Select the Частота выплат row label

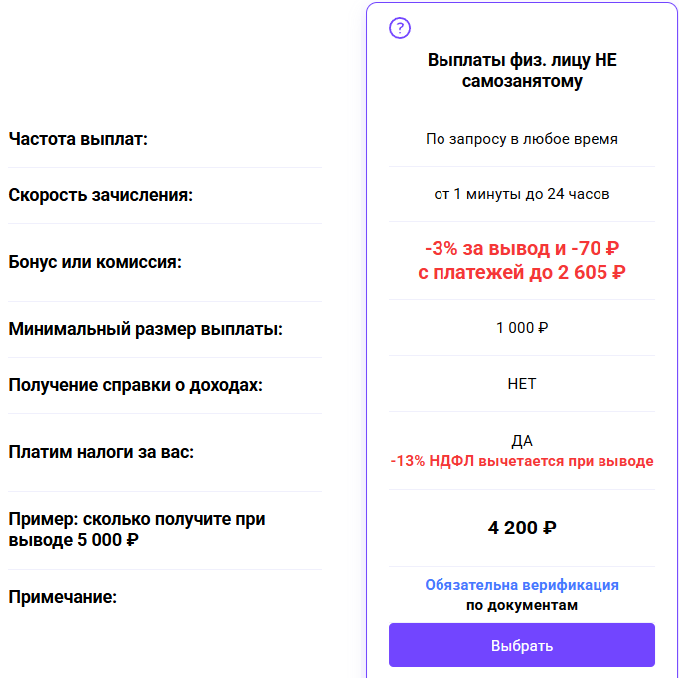78,139
